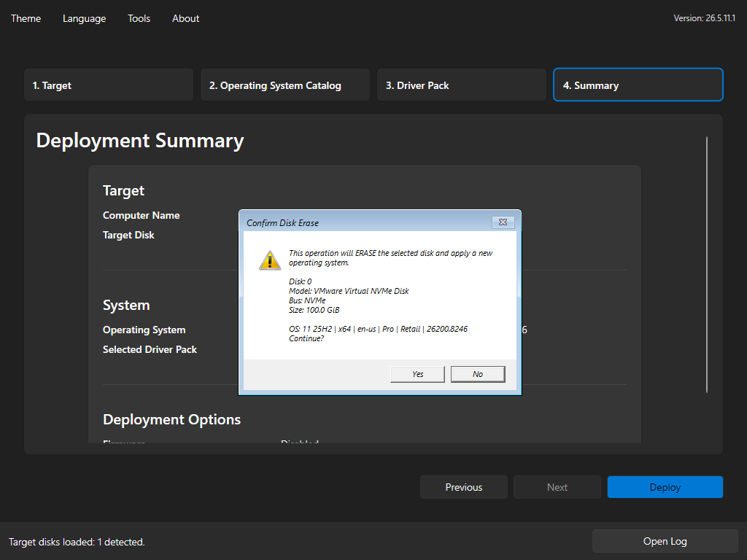Viewport: 747px width, 560px height.
Task: Click the Target section heading
Action: click(x=123, y=190)
